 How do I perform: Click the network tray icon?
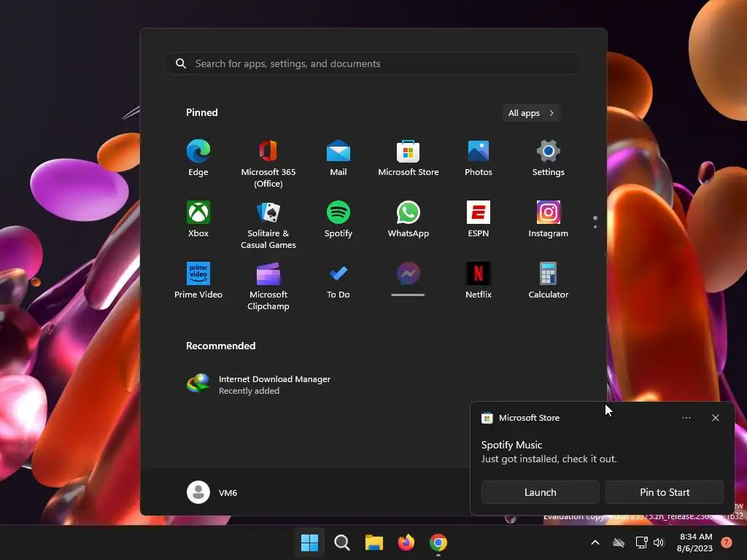[x=642, y=542]
